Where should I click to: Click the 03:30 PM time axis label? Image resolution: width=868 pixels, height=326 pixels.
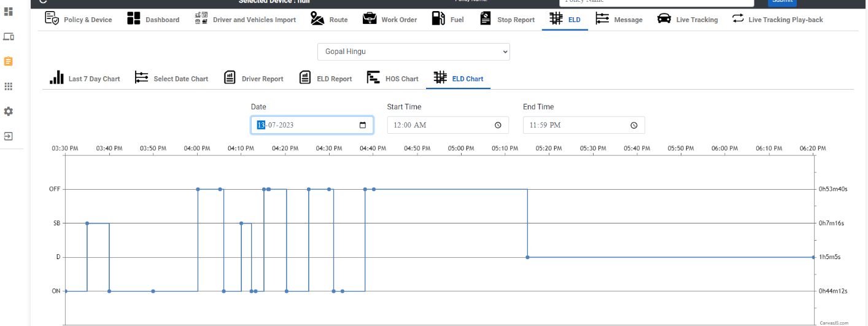pyautogui.click(x=65, y=149)
